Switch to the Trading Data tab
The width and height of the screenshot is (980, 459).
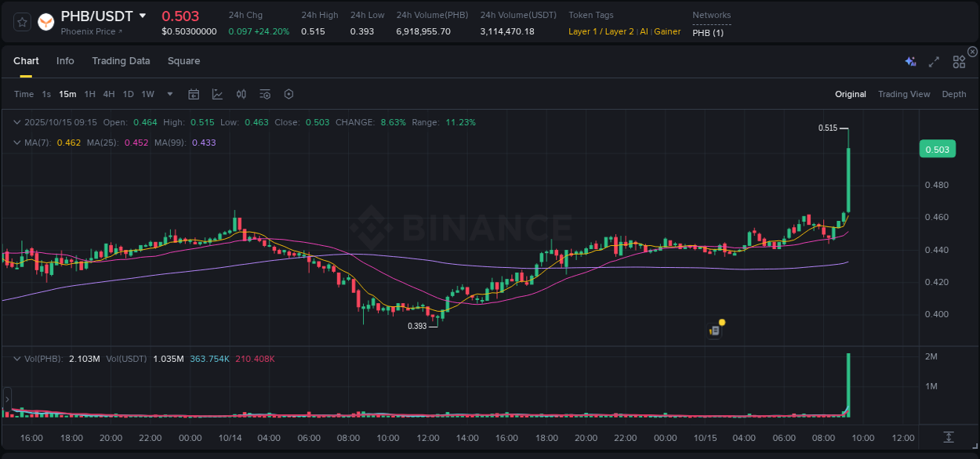pos(121,60)
